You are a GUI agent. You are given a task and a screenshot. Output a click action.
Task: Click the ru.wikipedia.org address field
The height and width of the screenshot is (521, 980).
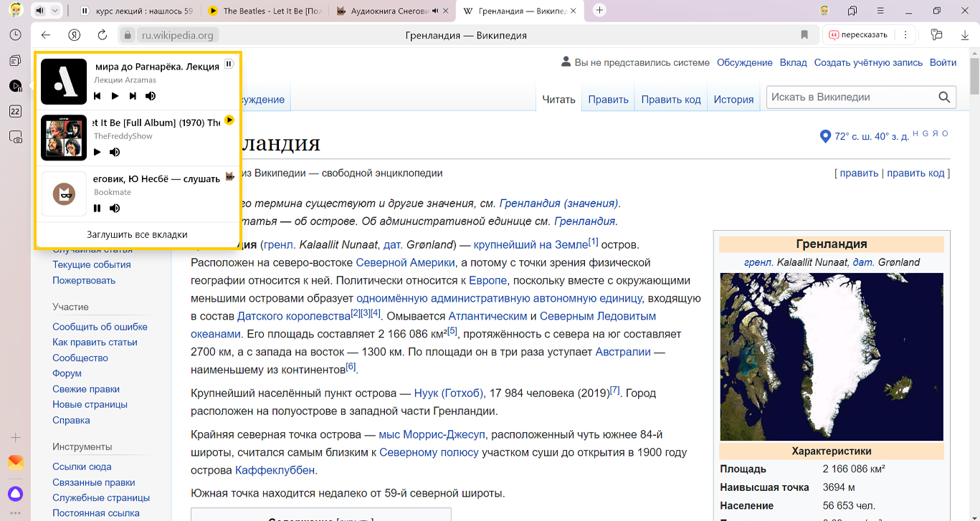click(x=177, y=35)
